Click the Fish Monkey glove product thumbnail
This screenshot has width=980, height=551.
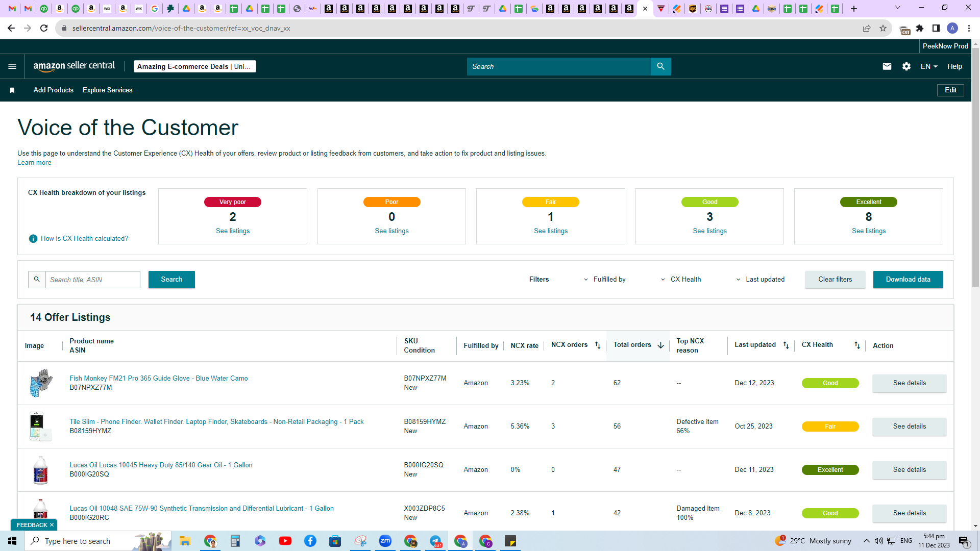click(41, 383)
